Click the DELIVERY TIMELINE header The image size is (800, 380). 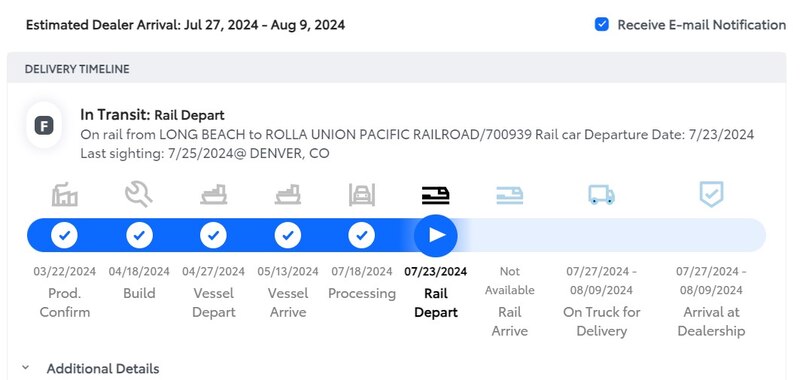(x=77, y=69)
